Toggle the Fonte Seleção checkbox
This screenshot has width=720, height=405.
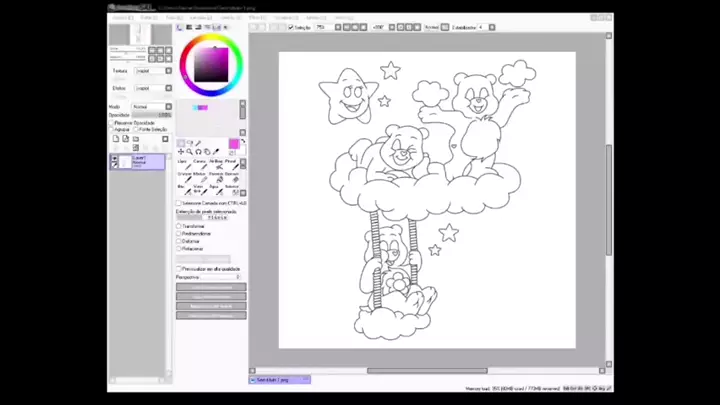click(136, 129)
